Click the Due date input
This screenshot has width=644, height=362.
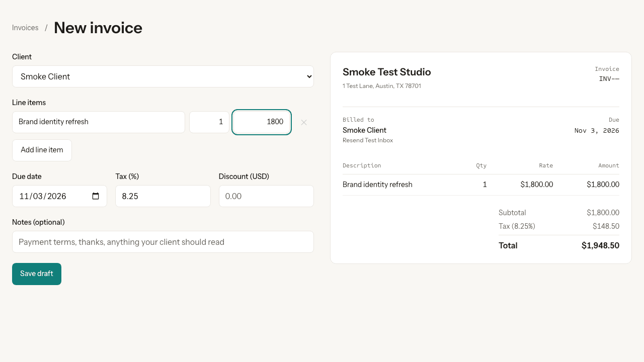(59, 196)
